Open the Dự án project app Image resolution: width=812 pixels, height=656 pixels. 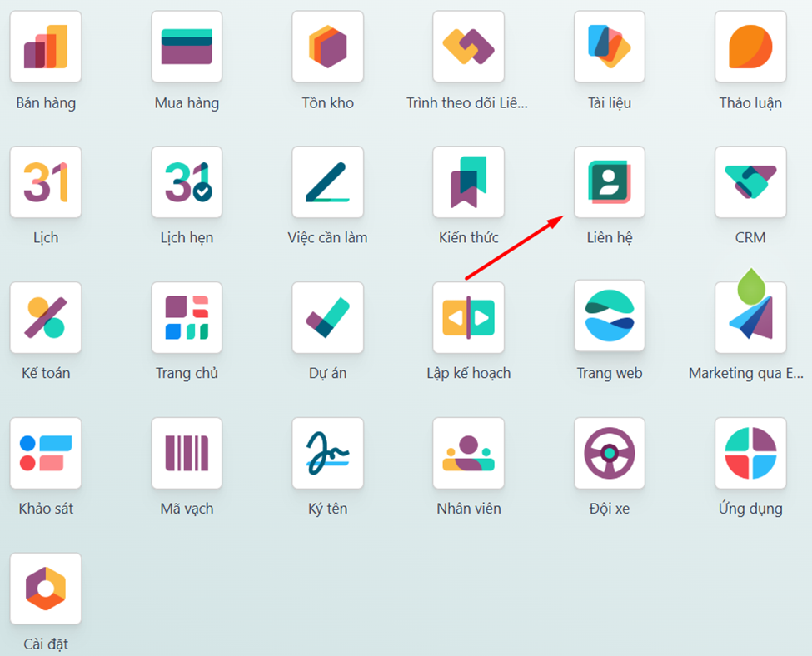point(327,317)
